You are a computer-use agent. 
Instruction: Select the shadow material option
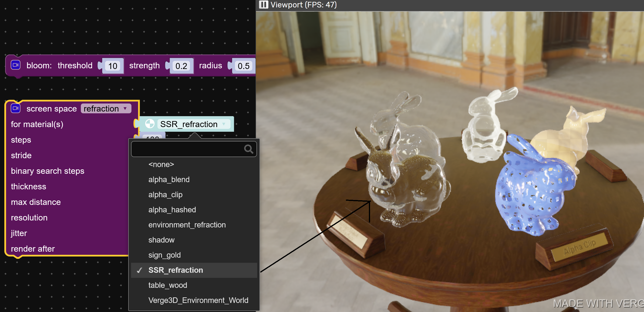pos(161,240)
